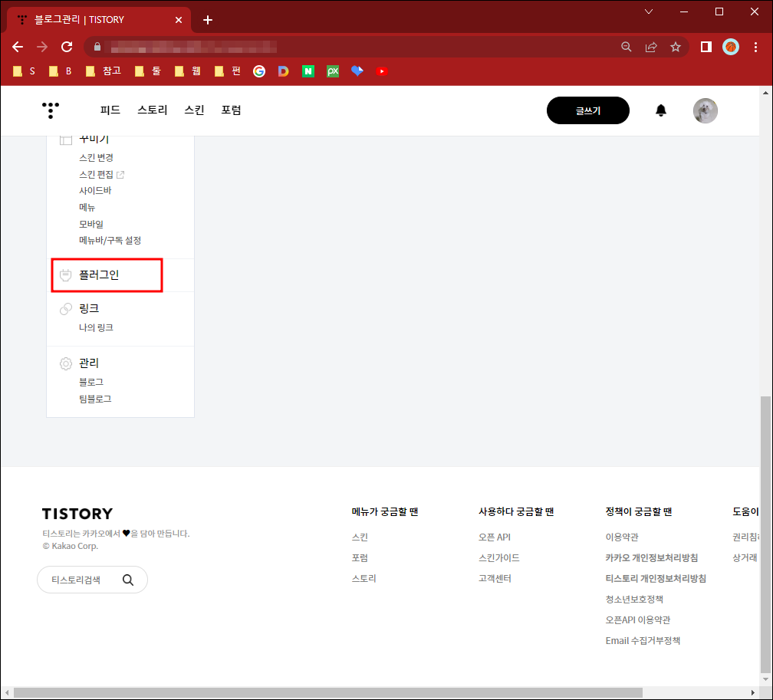Open the Chrome tab search chevron
The image size is (773, 700).
pyautogui.click(x=650, y=12)
